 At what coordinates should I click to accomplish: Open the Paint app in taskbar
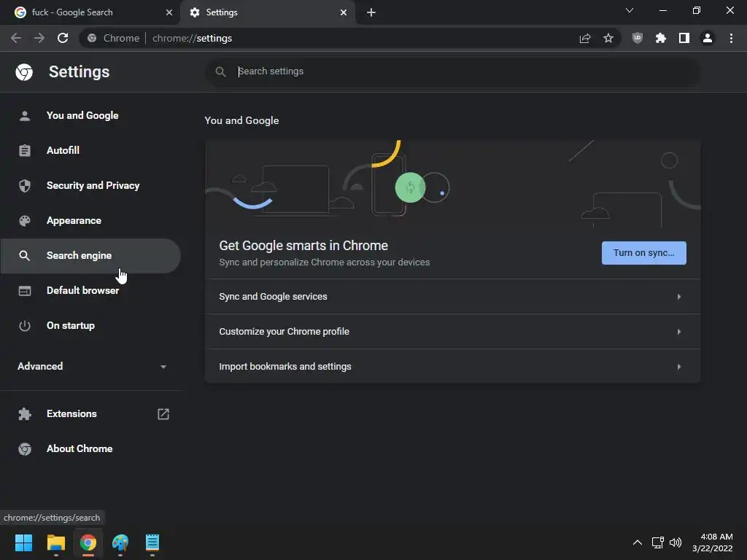tap(120, 542)
